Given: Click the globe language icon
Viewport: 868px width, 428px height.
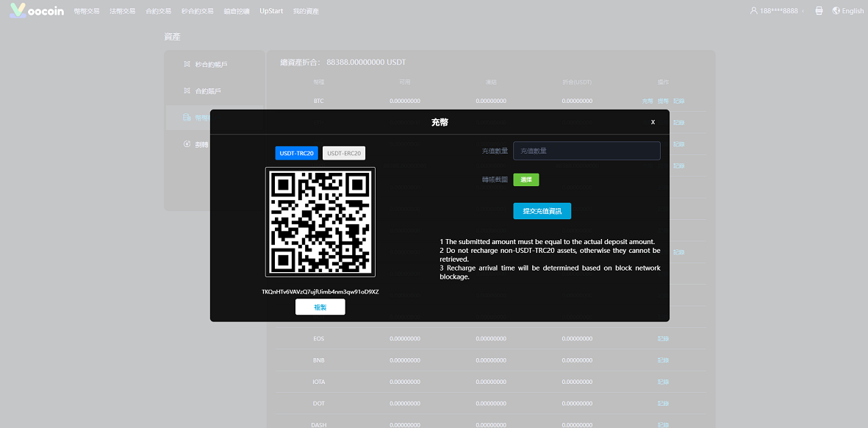Looking at the screenshot, I should 836,11.
